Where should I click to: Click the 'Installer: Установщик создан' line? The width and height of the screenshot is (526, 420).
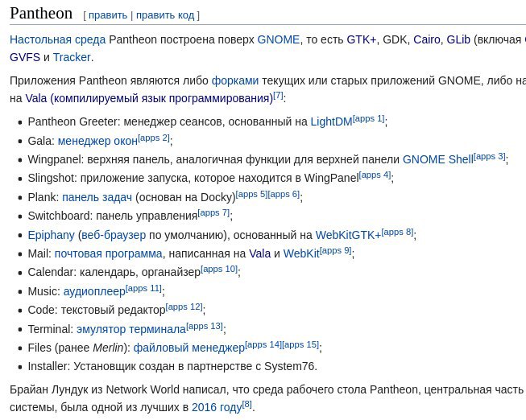(172, 366)
